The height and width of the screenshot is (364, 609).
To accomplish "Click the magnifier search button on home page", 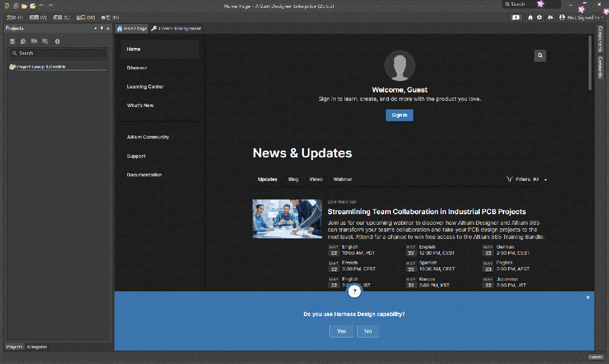I will 540,55.
